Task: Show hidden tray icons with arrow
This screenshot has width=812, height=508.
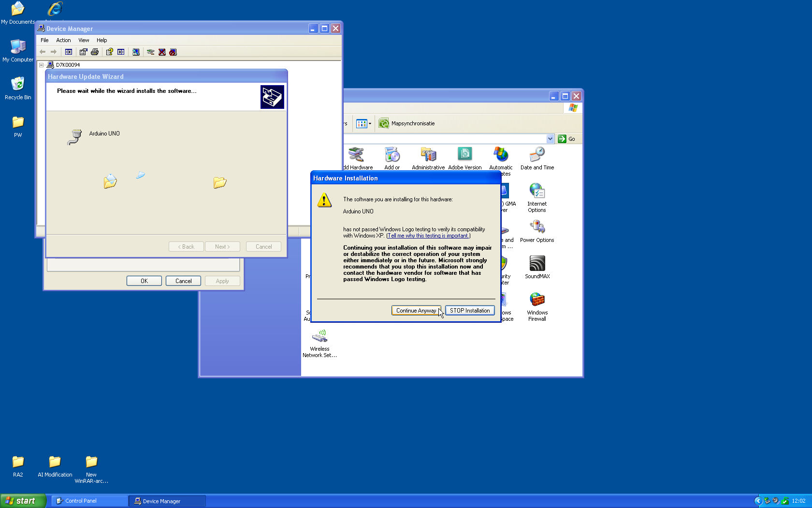Action: point(758,501)
